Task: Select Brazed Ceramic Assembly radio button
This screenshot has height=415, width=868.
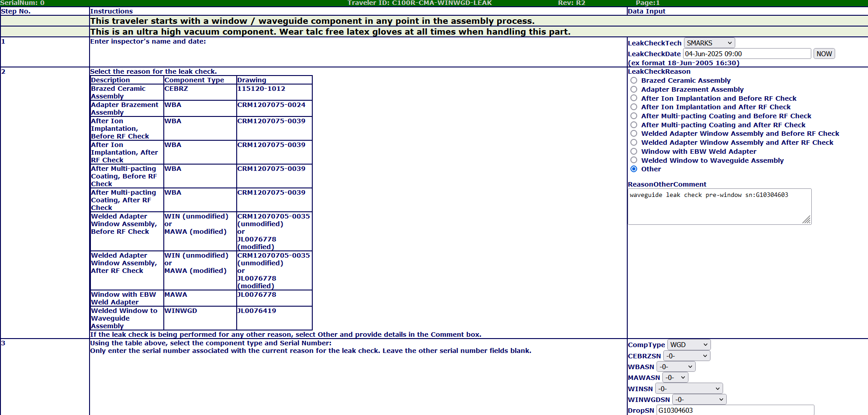Action: [x=634, y=80]
